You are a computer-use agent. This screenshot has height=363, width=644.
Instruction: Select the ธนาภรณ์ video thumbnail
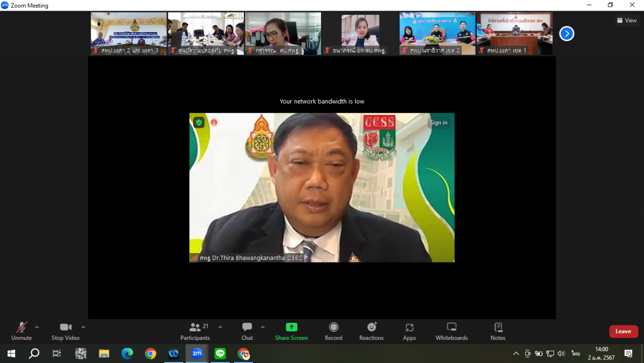pyautogui.click(x=360, y=34)
